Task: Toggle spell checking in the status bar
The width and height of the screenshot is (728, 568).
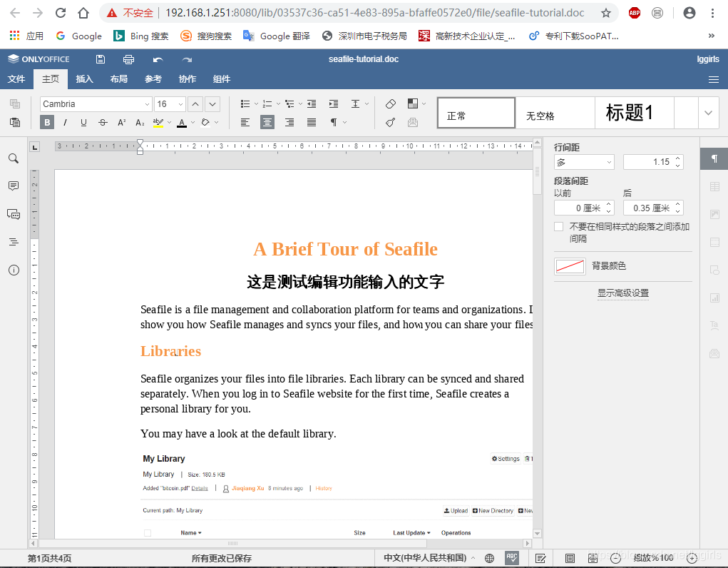Action: (x=512, y=558)
